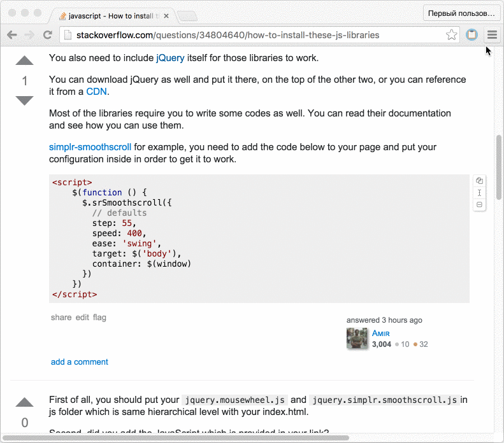Flag the answer via the flag link
The image size is (504, 443).
tap(99, 318)
